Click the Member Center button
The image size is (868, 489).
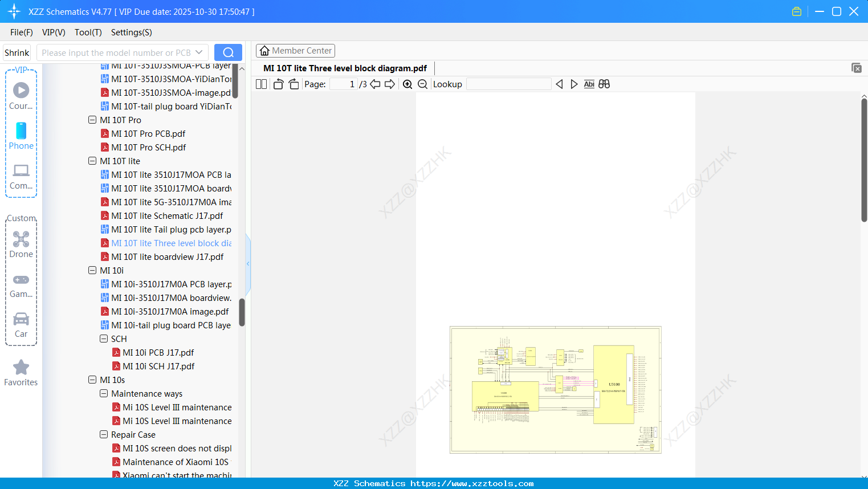click(295, 51)
